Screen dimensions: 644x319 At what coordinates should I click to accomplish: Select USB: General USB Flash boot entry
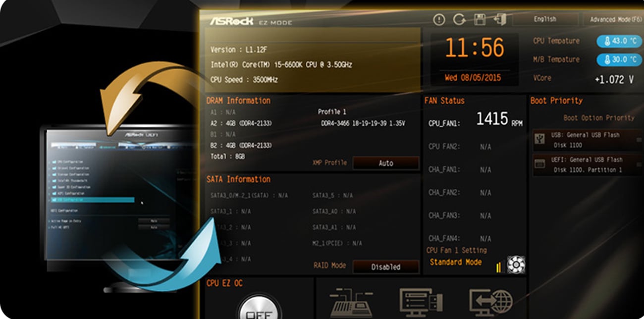coord(588,140)
